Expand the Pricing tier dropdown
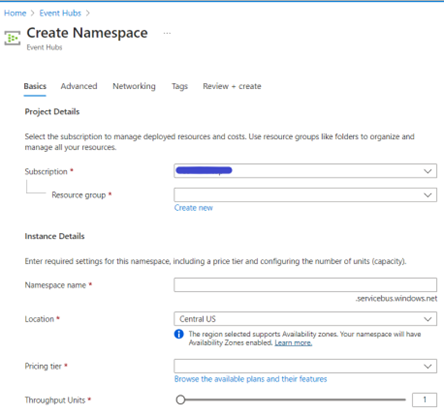444x413 pixels. [305, 366]
